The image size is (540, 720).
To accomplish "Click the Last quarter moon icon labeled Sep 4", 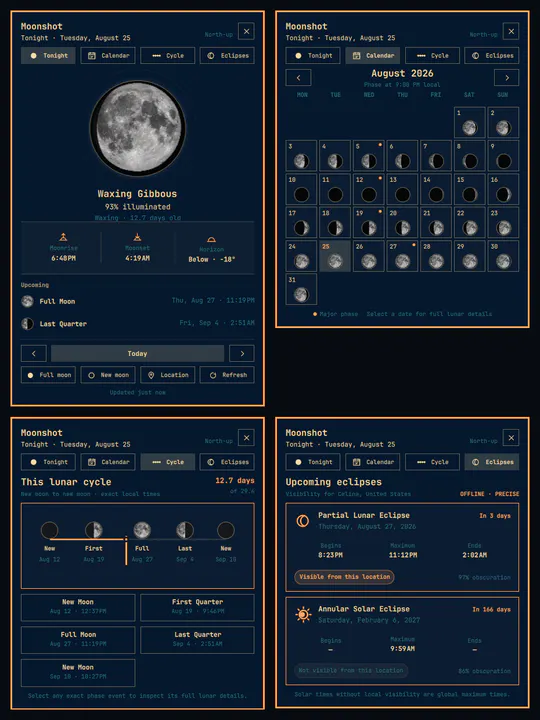I will [185, 530].
